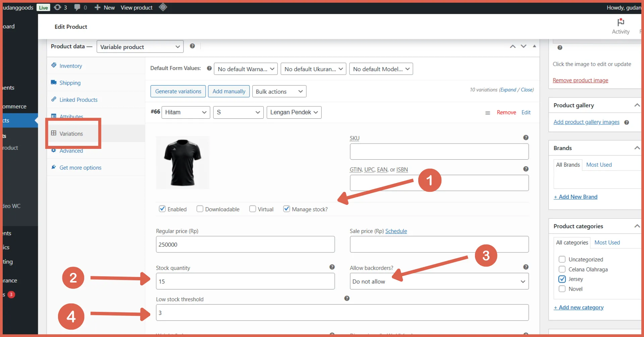The image size is (644, 337).
Task: Open the comments icon in the admin bar
Action: click(x=77, y=7)
